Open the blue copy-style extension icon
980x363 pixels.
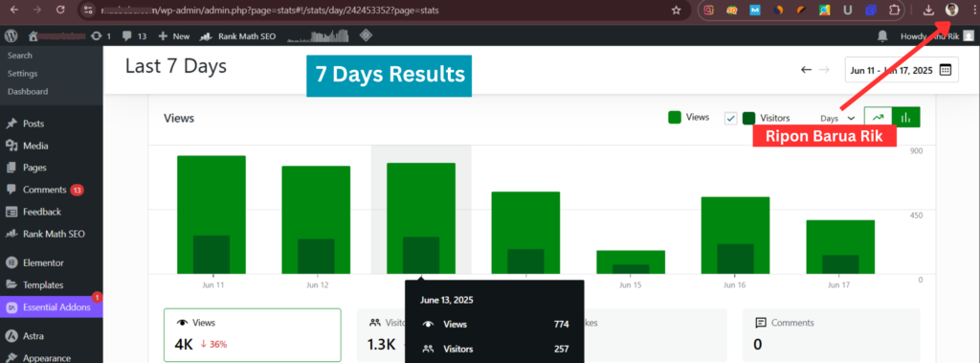coord(871,10)
